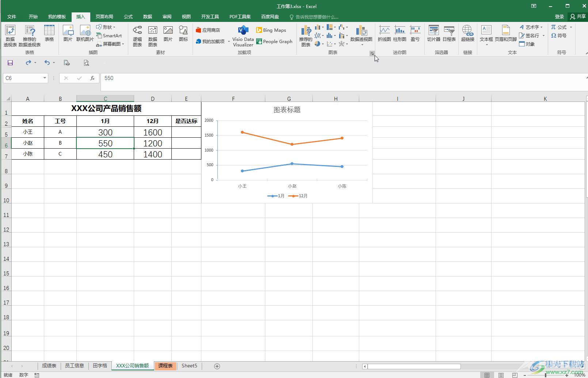Switch to Normal view in status bar
This screenshot has width=588, height=378.
click(487, 375)
